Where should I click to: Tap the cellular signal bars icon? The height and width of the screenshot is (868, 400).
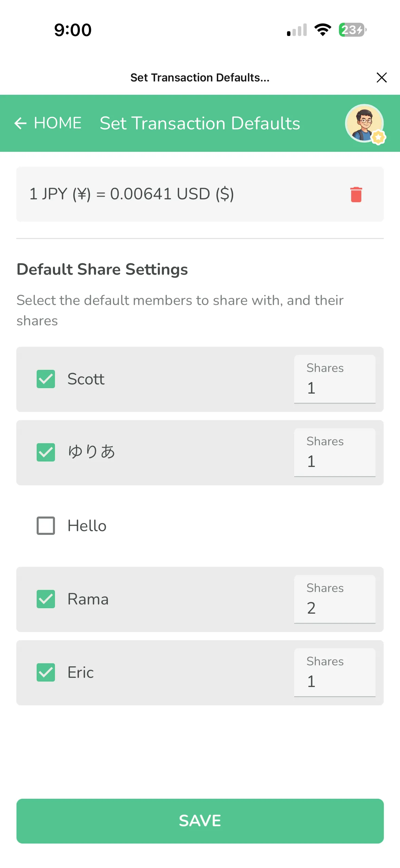(297, 30)
